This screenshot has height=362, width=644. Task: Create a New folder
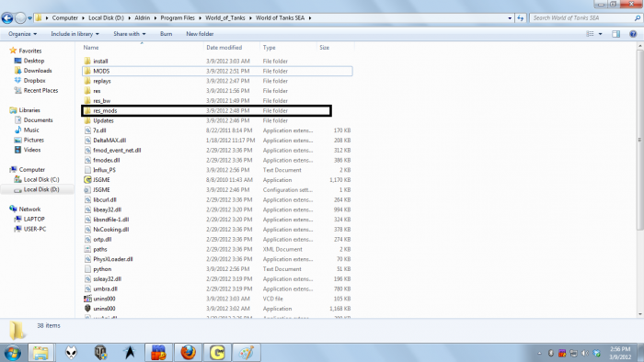(x=200, y=34)
